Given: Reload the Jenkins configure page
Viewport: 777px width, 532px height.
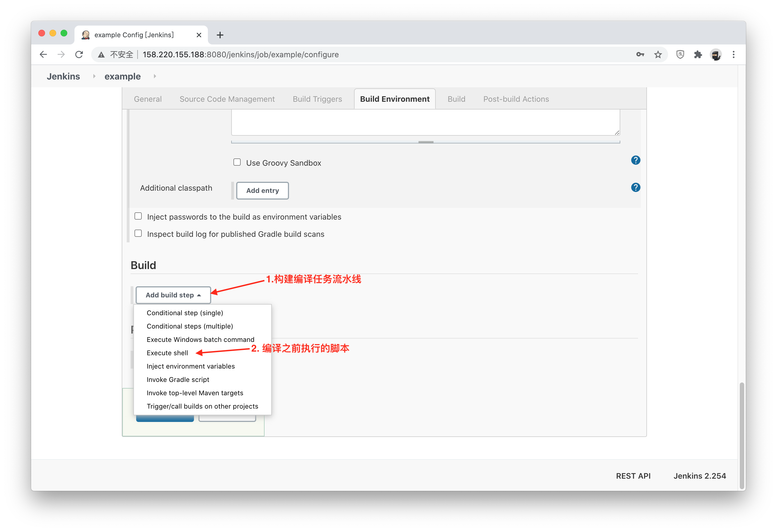Looking at the screenshot, I should pos(79,54).
